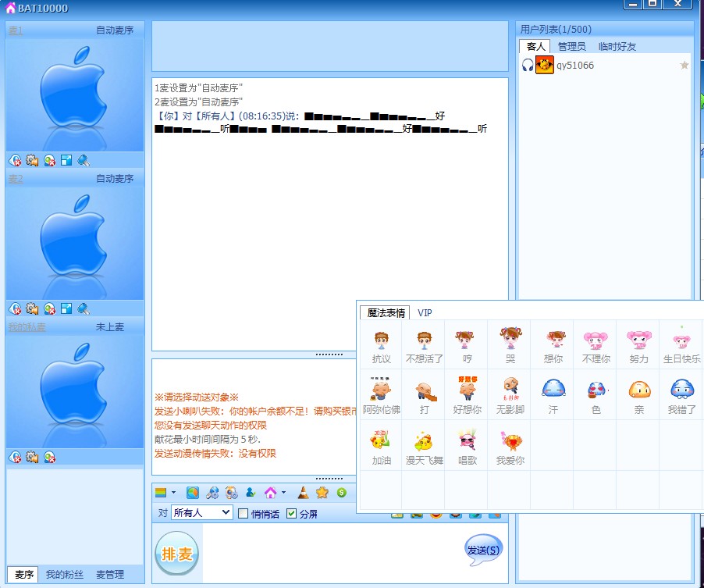Click the 发送(S) send button
This screenshot has height=588, width=704.
[x=483, y=550]
